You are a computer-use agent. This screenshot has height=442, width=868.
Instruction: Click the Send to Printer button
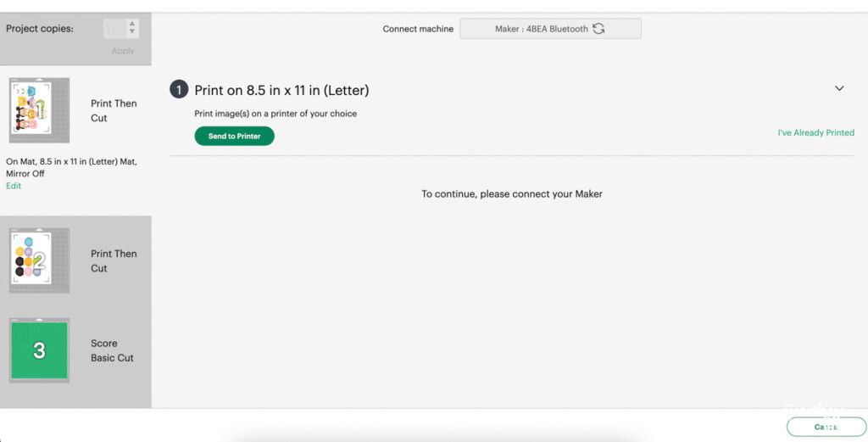[235, 136]
